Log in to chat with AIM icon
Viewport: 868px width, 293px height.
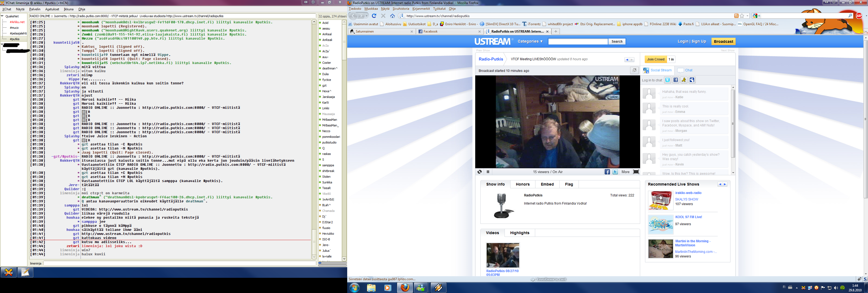(x=684, y=80)
